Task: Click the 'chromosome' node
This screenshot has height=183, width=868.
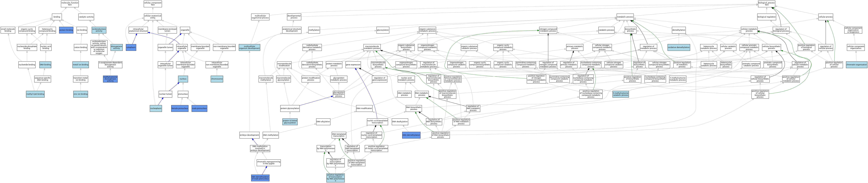Action: tap(217, 79)
